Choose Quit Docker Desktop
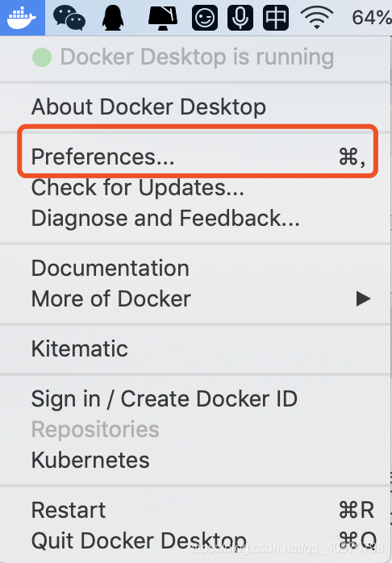Screen dimensions: 392x563 click(195, 540)
